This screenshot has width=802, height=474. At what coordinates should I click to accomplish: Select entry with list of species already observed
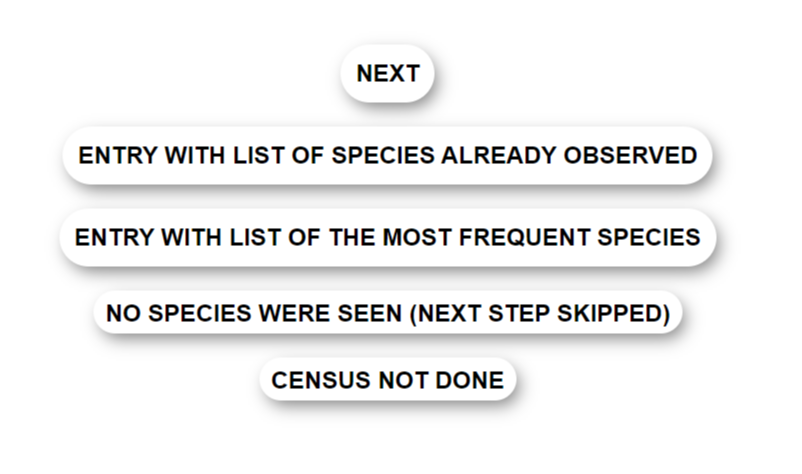(387, 156)
